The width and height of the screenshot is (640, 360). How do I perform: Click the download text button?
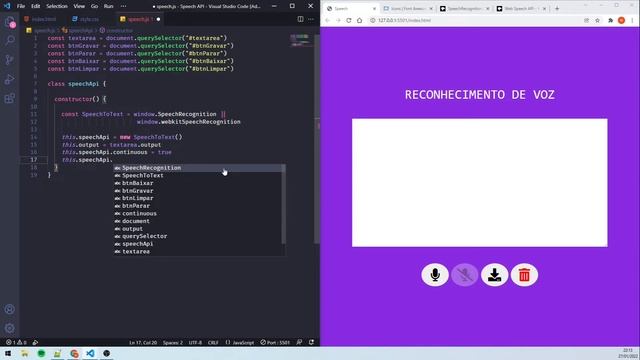pyautogui.click(x=494, y=275)
